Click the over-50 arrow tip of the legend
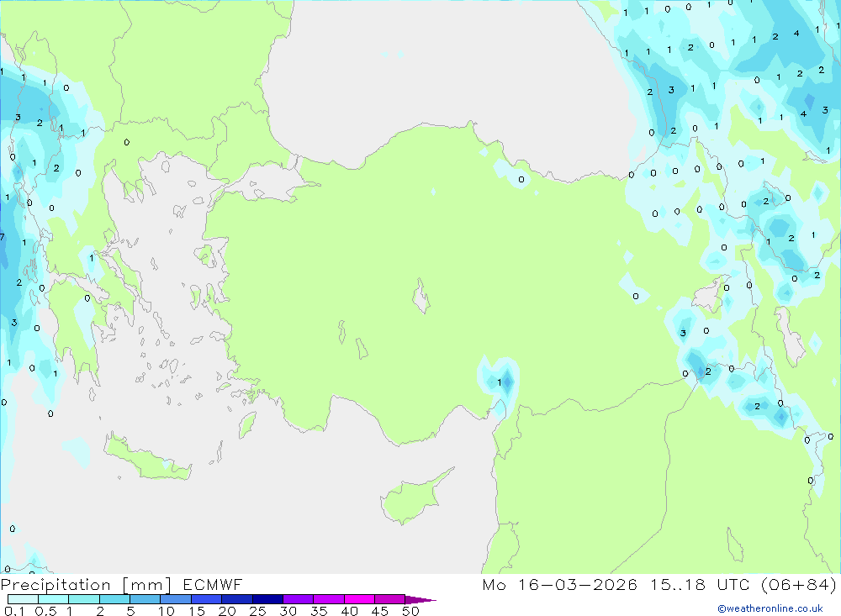Image resolution: width=841 pixels, height=616 pixels. pos(420,599)
